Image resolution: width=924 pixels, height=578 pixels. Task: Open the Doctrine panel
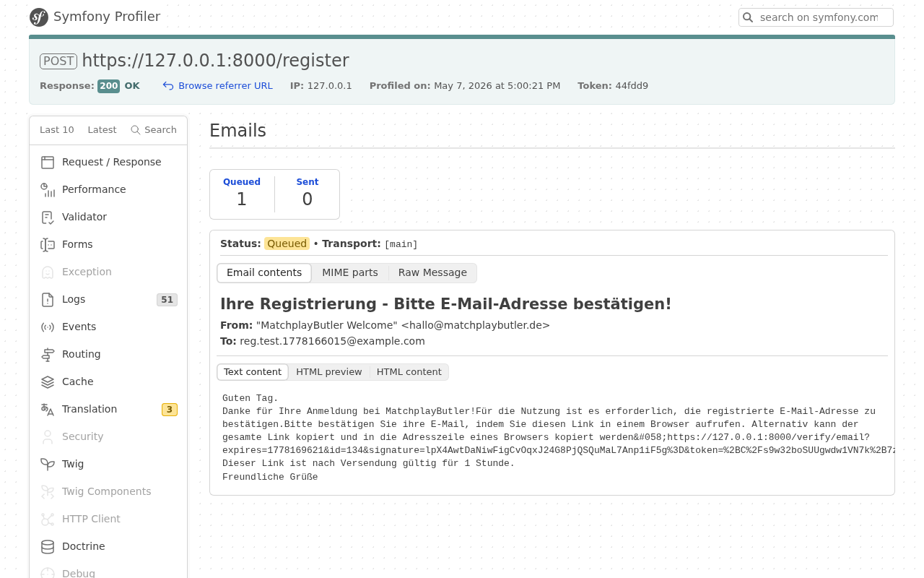point(108,546)
